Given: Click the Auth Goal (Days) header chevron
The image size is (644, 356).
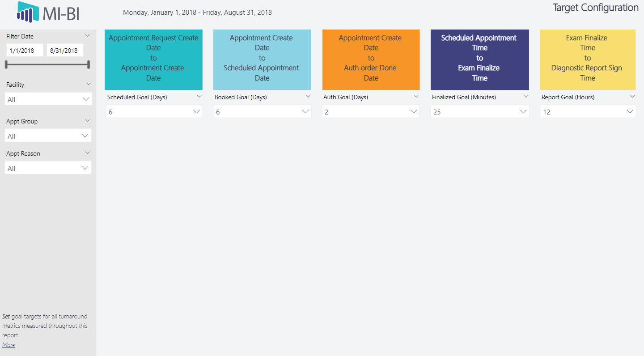Looking at the screenshot, I should pos(416,97).
